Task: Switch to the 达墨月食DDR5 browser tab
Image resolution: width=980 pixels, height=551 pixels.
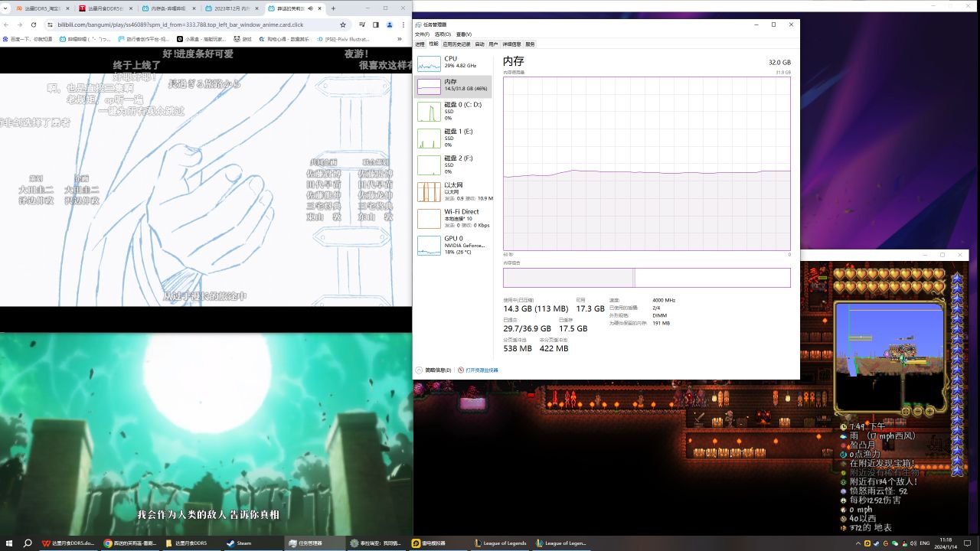Action: [x=106, y=8]
